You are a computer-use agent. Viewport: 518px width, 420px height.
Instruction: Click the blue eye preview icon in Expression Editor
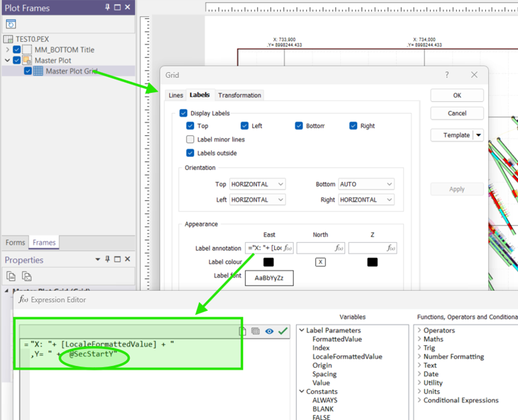point(269,331)
